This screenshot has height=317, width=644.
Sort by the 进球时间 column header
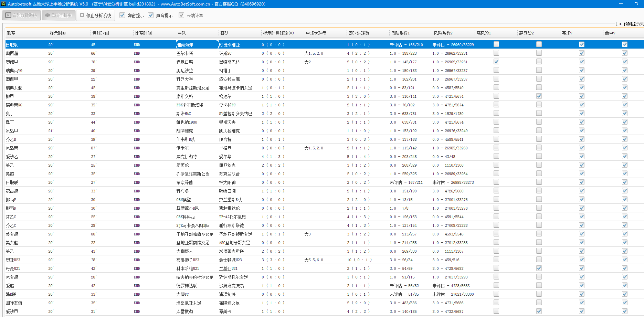pyautogui.click(x=101, y=33)
